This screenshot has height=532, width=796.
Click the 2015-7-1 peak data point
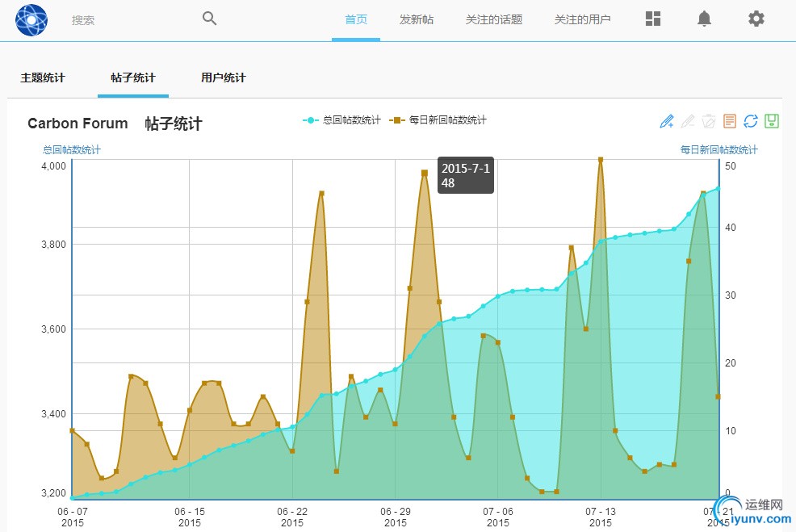tap(425, 173)
